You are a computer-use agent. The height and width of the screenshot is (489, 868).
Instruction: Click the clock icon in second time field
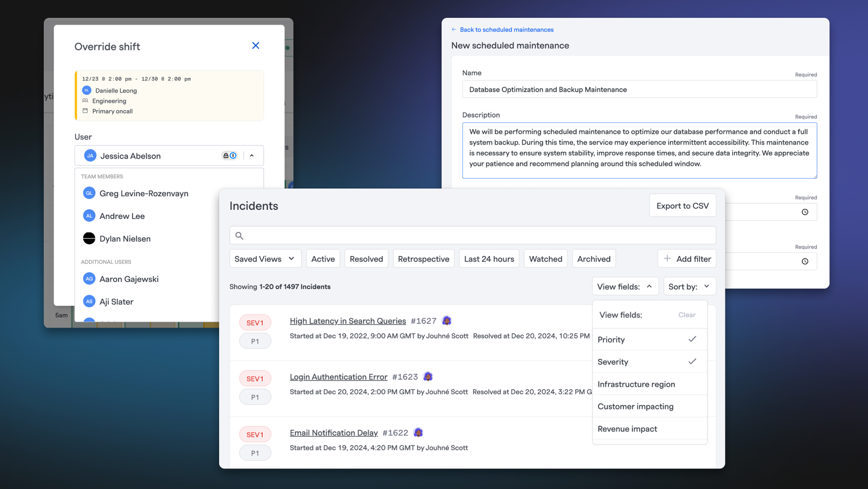805,261
